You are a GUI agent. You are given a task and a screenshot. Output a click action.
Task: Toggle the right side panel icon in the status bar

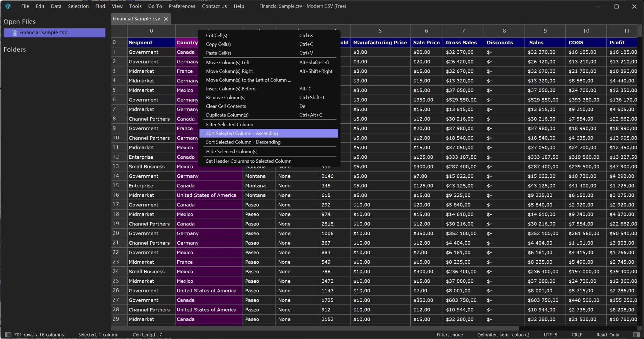(x=636, y=335)
